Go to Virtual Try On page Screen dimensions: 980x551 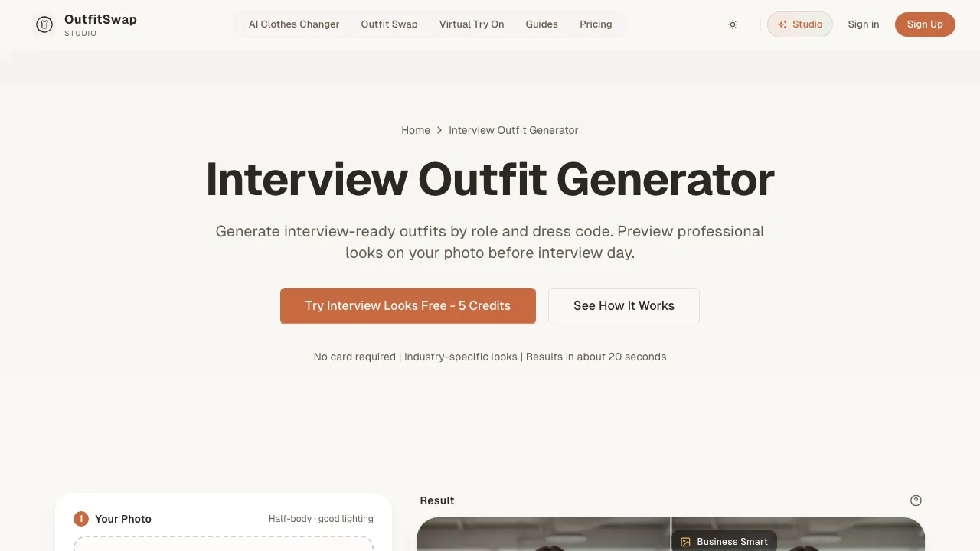click(x=472, y=24)
